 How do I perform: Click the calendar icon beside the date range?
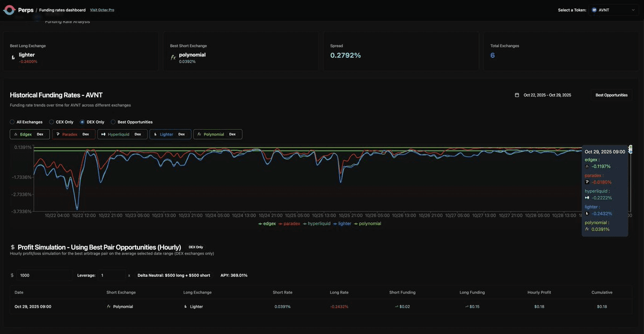tap(516, 94)
